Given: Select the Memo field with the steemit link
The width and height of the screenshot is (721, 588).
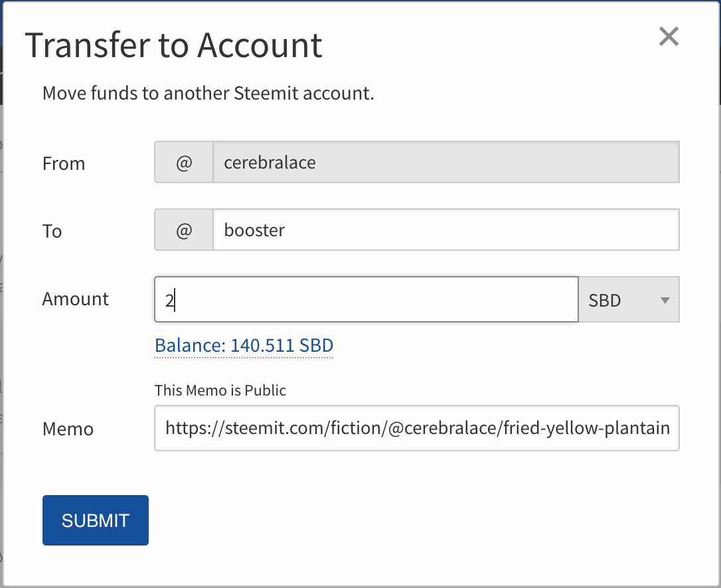Looking at the screenshot, I should click(x=417, y=428).
